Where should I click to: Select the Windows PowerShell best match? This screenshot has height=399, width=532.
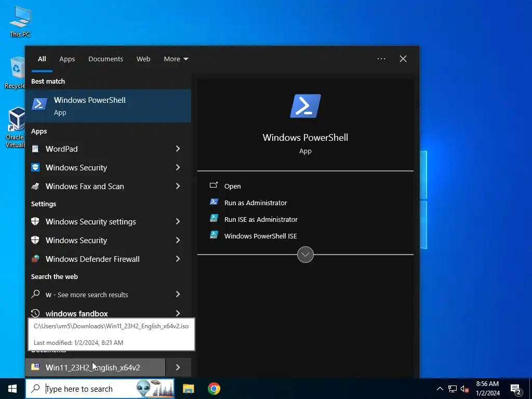[x=108, y=106]
